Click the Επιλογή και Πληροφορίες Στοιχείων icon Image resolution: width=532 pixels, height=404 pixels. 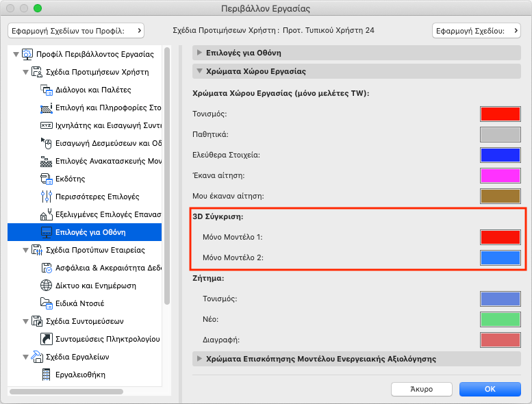click(47, 108)
